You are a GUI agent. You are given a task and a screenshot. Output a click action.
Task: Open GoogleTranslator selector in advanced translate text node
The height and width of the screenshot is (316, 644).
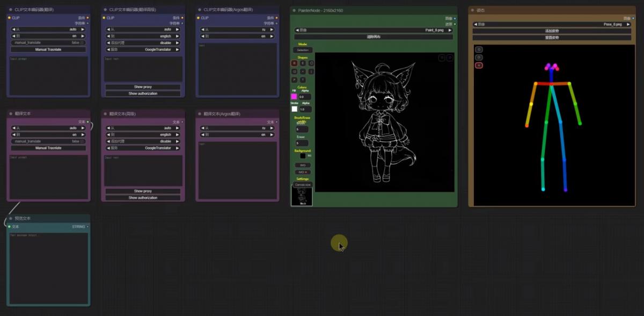143,148
